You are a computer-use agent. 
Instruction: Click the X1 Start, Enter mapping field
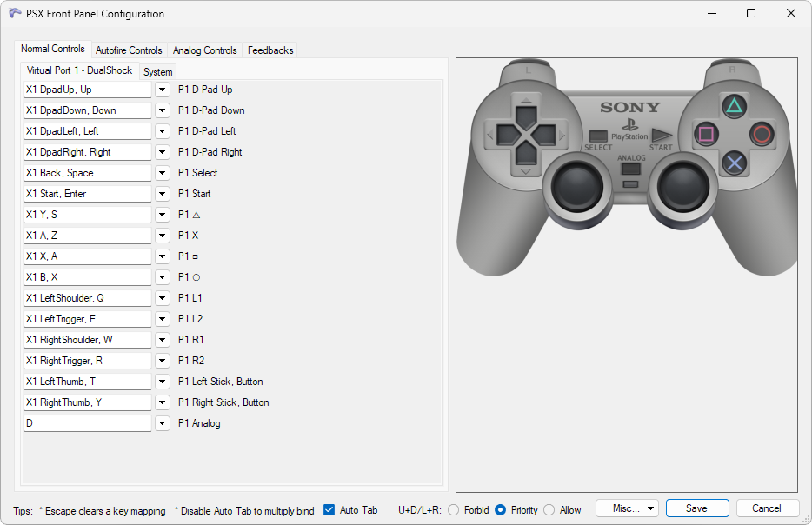[x=88, y=194]
